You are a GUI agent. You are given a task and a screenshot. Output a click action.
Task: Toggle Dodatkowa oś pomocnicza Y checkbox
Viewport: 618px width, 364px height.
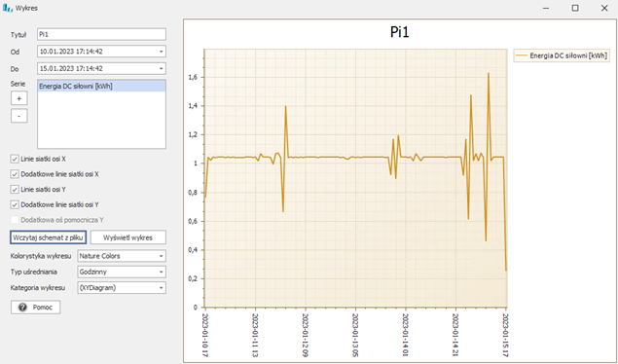click(x=15, y=220)
